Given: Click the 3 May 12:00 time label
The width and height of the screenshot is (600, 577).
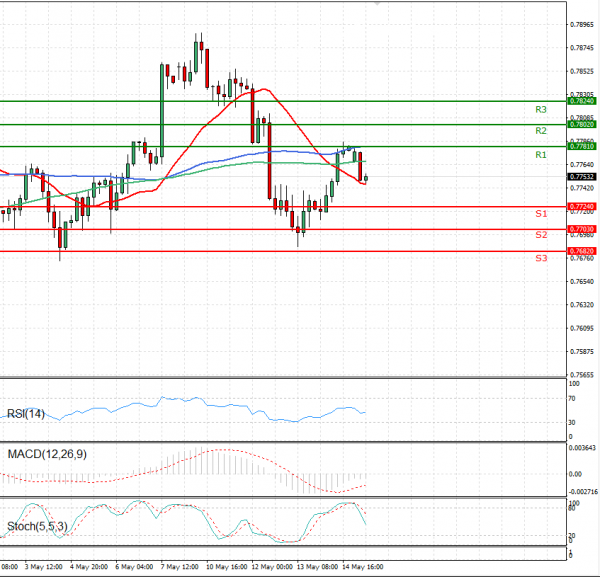Looking at the screenshot, I should pos(43,567).
